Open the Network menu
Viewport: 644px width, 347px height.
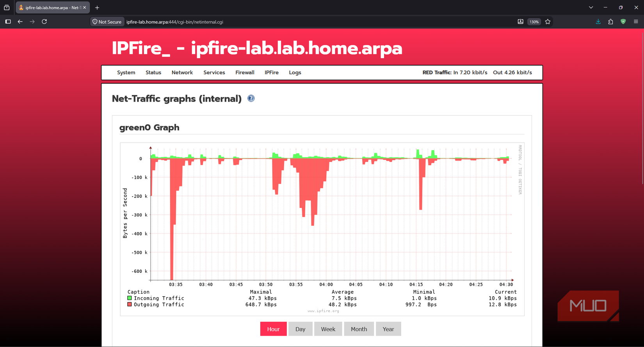(182, 73)
